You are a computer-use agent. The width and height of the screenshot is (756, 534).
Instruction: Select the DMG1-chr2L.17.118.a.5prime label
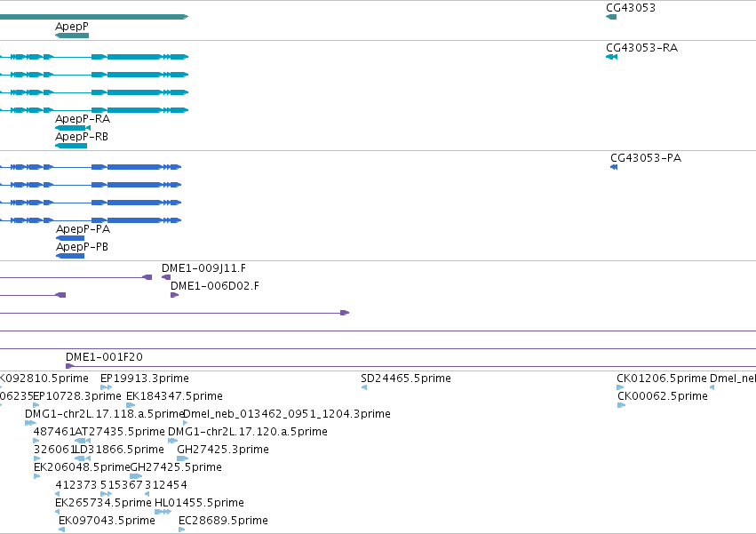[x=105, y=414]
